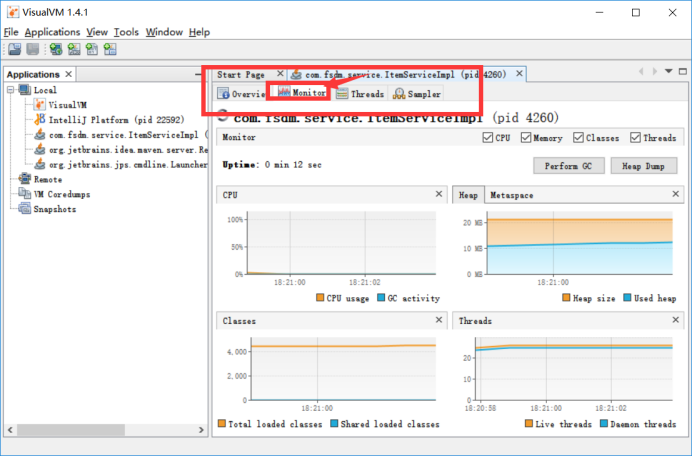Toggle the Classes checkbox
692x456 pixels.
tap(578, 138)
